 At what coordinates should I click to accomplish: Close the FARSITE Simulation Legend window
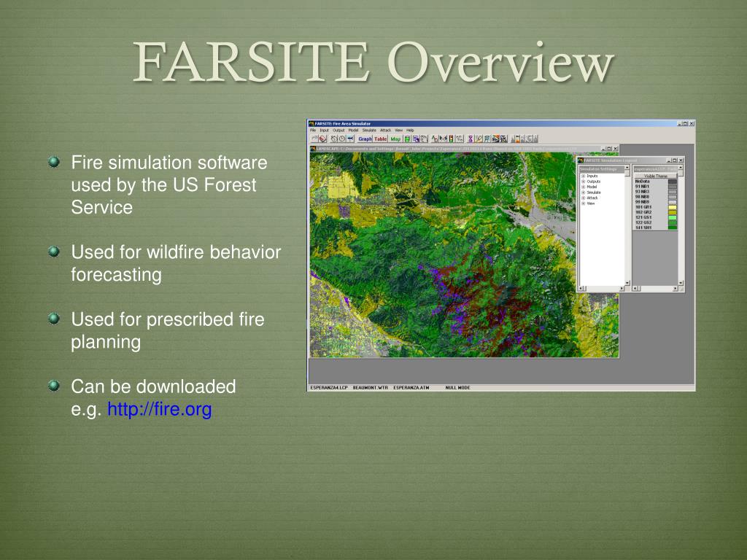pos(681,160)
